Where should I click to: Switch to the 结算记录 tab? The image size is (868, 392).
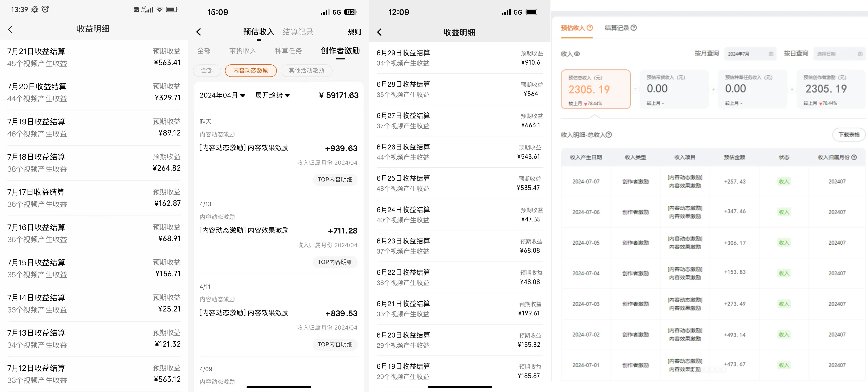298,31
